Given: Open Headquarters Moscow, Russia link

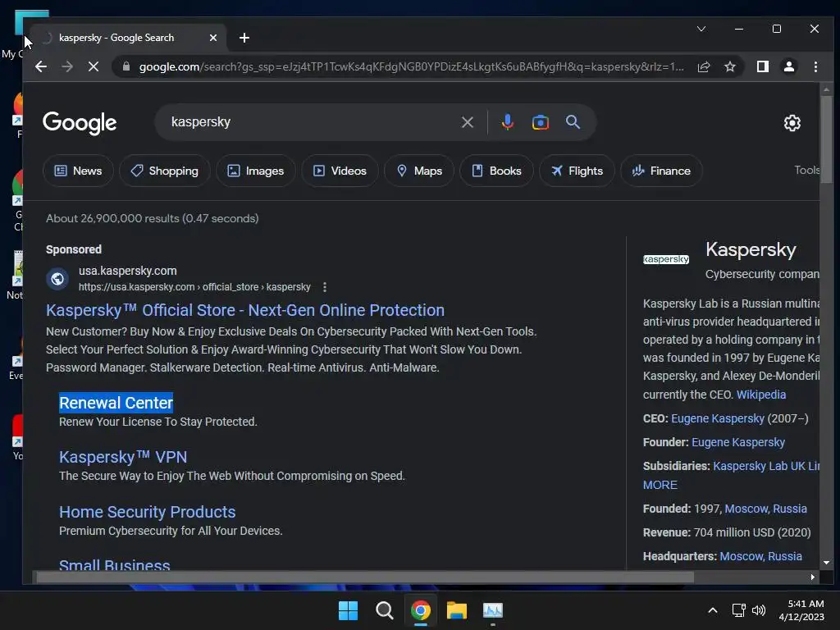Looking at the screenshot, I should [x=760, y=557].
